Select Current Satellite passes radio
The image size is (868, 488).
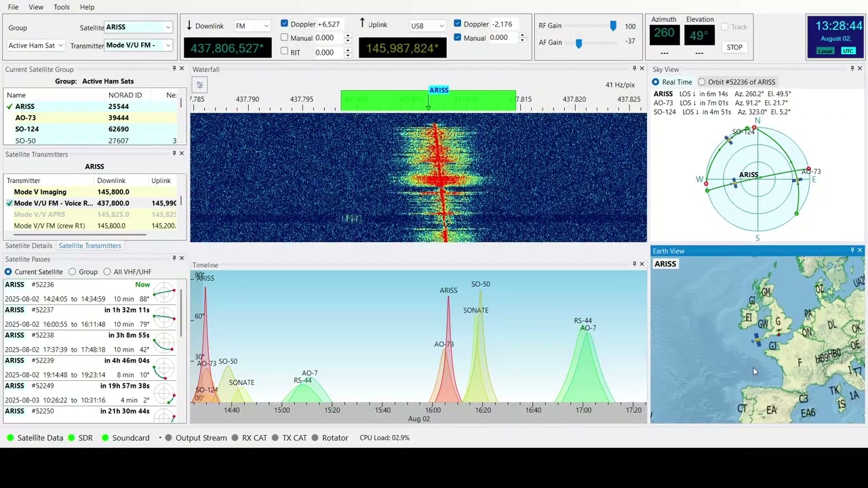click(8, 272)
